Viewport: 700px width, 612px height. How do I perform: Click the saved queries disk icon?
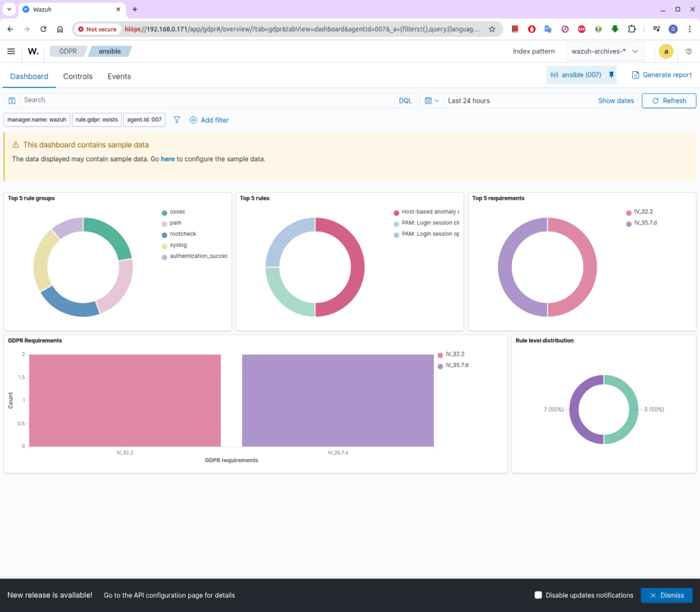12,101
